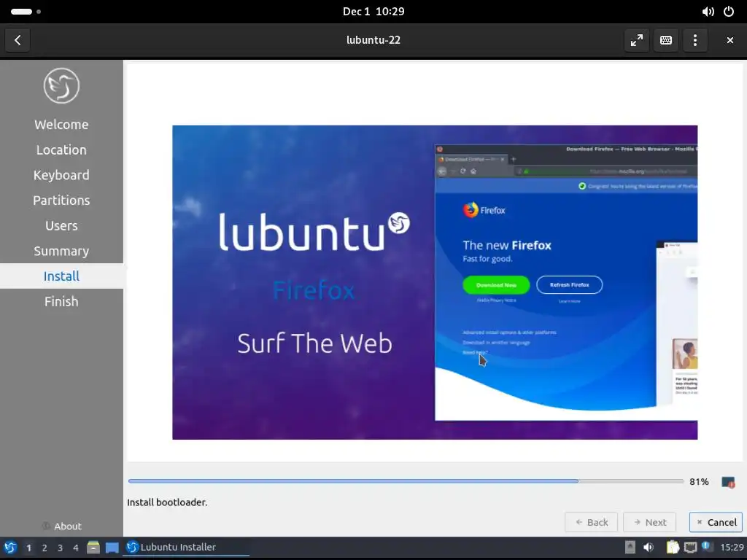This screenshot has height=560, width=747.
Task: Select the Location step in sidebar
Action: tap(61, 149)
